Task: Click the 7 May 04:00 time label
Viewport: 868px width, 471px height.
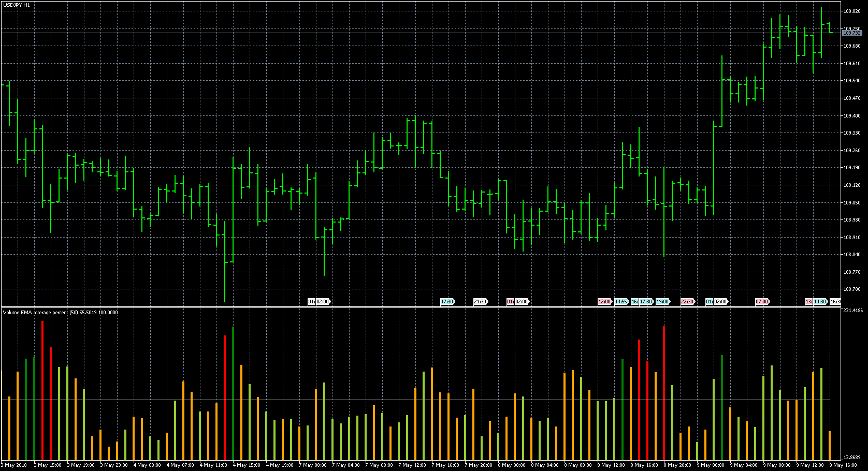Action: (346, 465)
